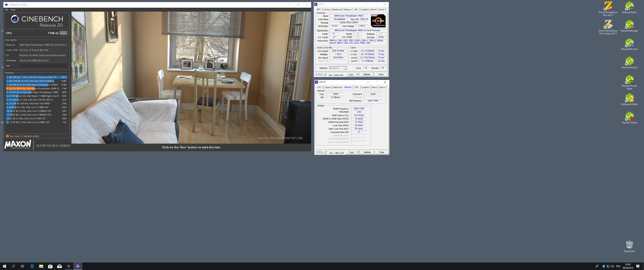The width and height of the screenshot is (644, 270).
Task: Open formZ RenderZone Plus Imager desktop icon
Action: (x=608, y=27)
